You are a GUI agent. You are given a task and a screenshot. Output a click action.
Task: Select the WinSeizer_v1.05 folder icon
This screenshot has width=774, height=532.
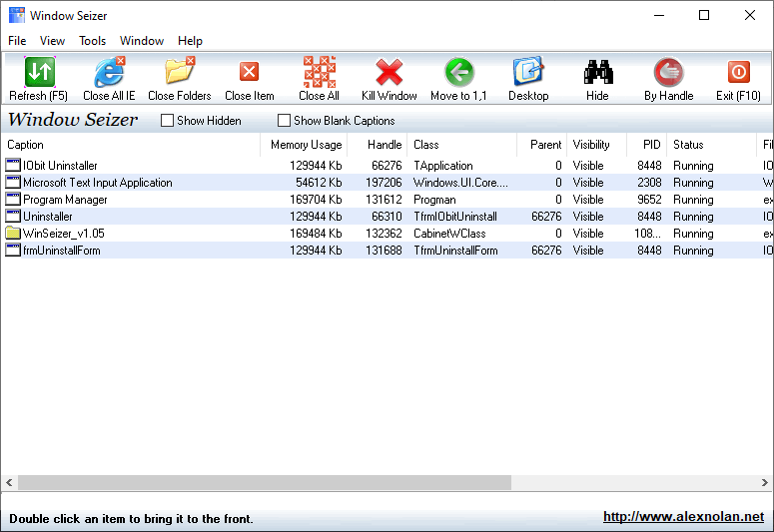(x=13, y=233)
